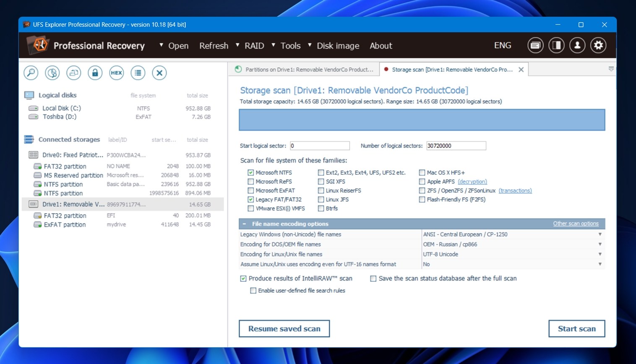Uncheck the Microsoft NTFS file system
Viewport: 636px width, 364px height.
click(x=251, y=173)
